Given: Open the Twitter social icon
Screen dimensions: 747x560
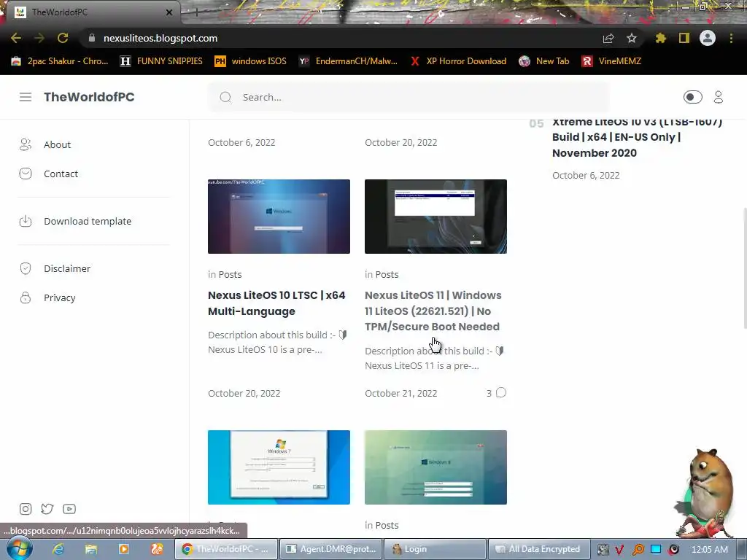Looking at the screenshot, I should pos(47,509).
